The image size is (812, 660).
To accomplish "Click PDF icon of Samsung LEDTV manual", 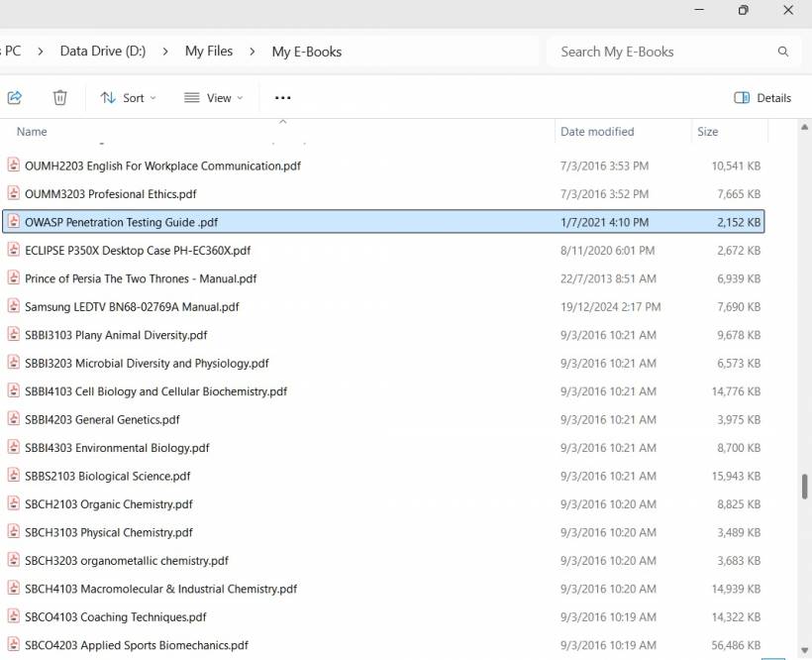I will tap(14, 305).
